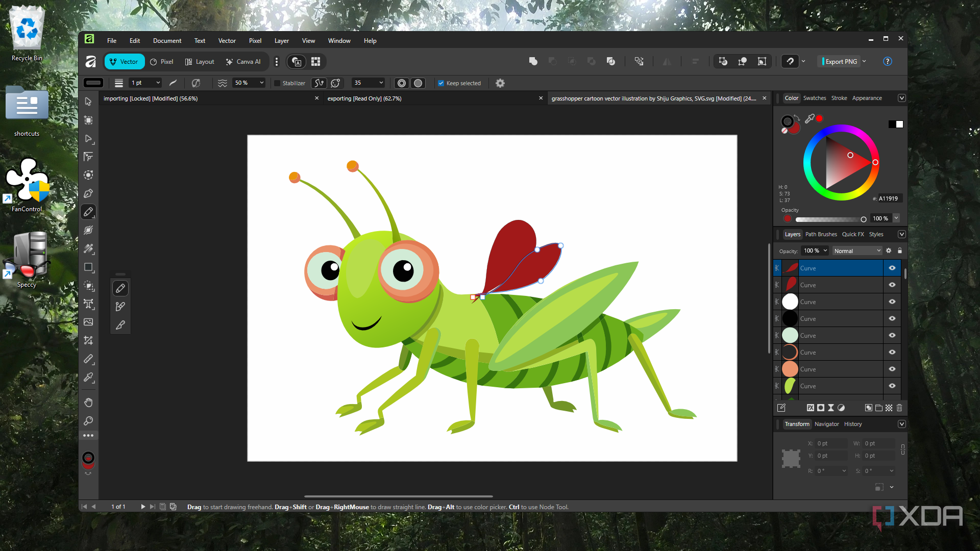Expand the Export PNG dropdown arrow
This screenshot has width=980, height=551.
click(x=864, y=61)
